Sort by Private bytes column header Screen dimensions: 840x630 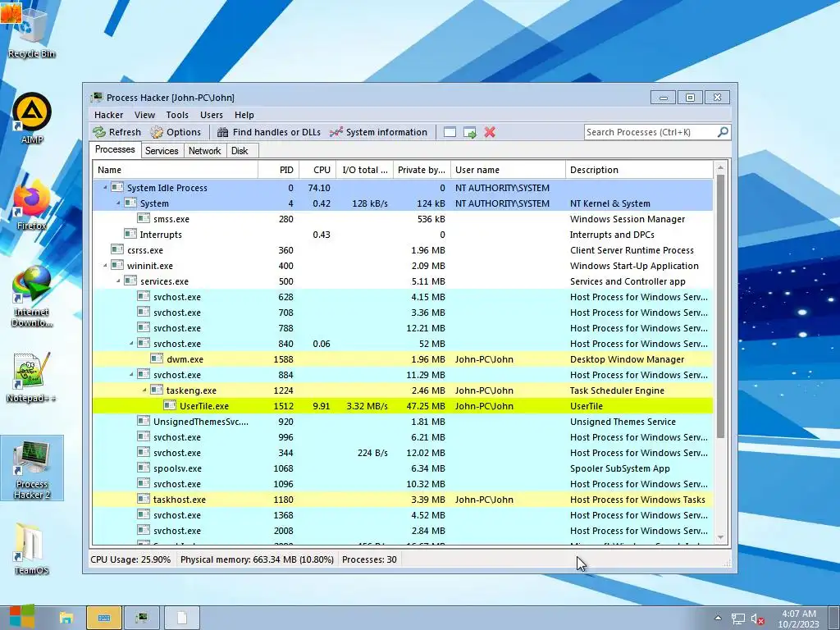click(x=422, y=170)
